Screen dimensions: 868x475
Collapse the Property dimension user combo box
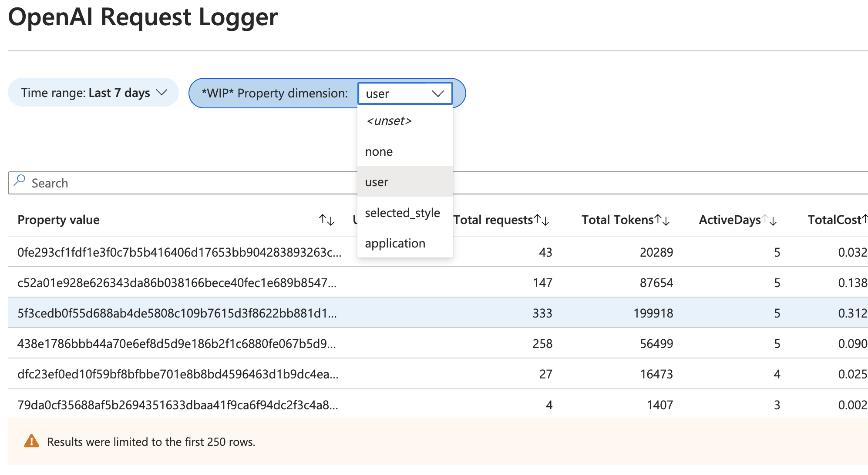click(405, 94)
